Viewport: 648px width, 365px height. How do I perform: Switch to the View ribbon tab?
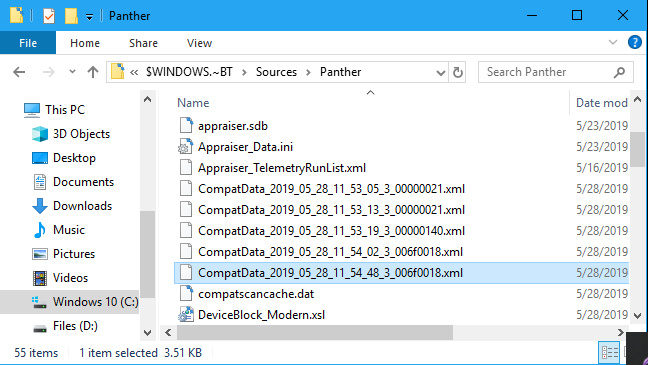pyautogui.click(x=199, y=43)
